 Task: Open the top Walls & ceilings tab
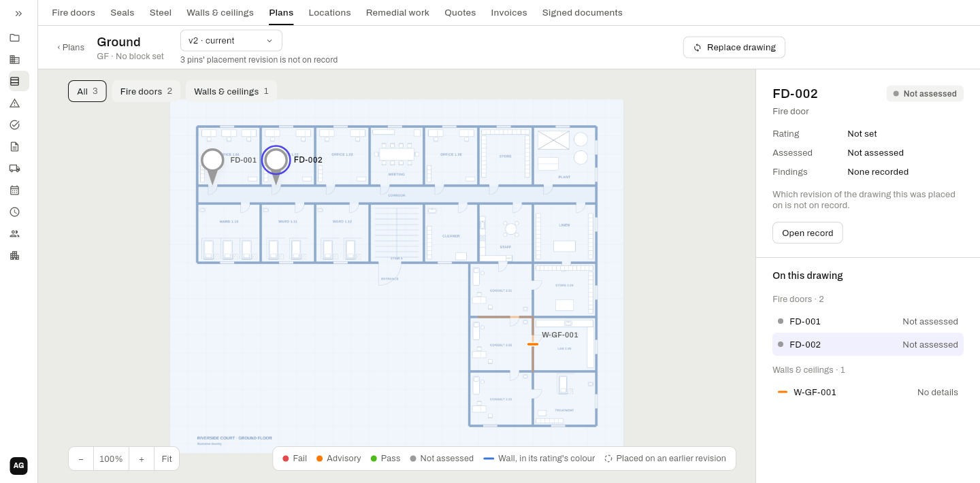tap(220, 12)
